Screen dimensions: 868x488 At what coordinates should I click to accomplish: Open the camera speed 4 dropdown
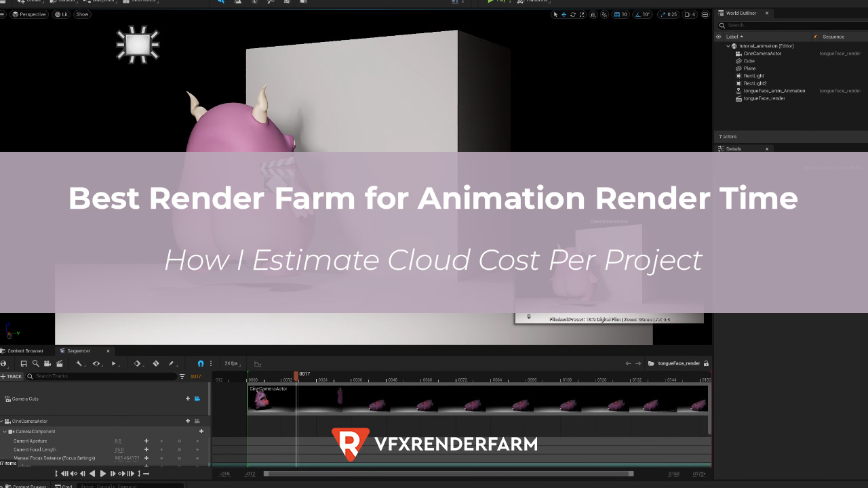(x=690, y=14)
